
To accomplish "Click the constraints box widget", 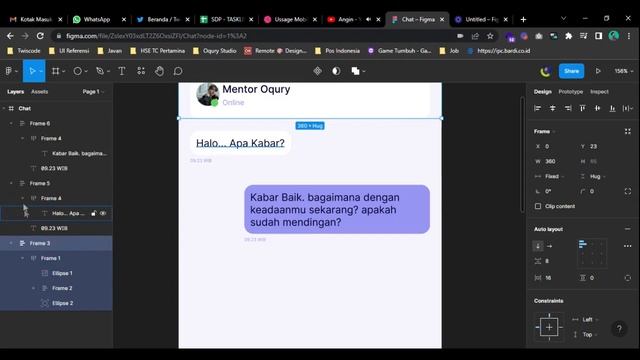I will (549, 327).
